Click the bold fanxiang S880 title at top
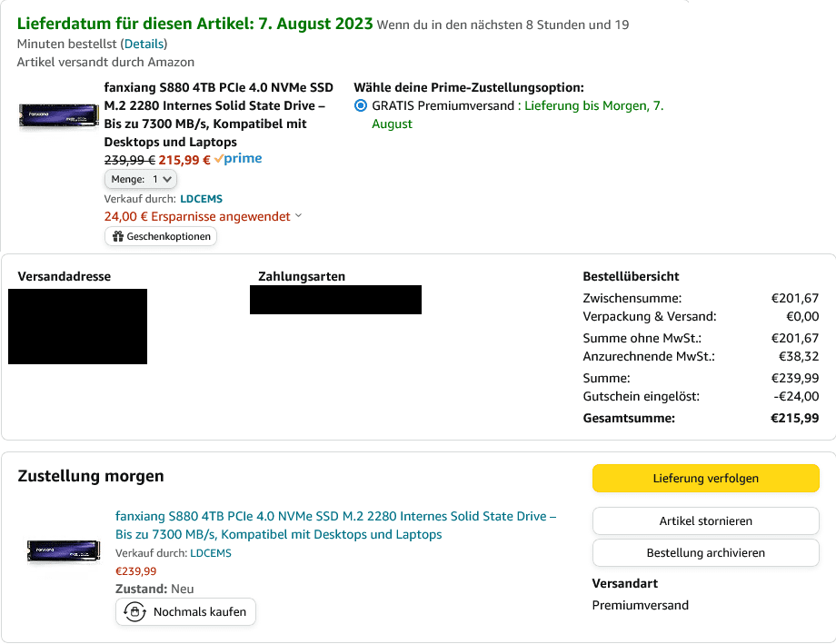 point(218,114)
